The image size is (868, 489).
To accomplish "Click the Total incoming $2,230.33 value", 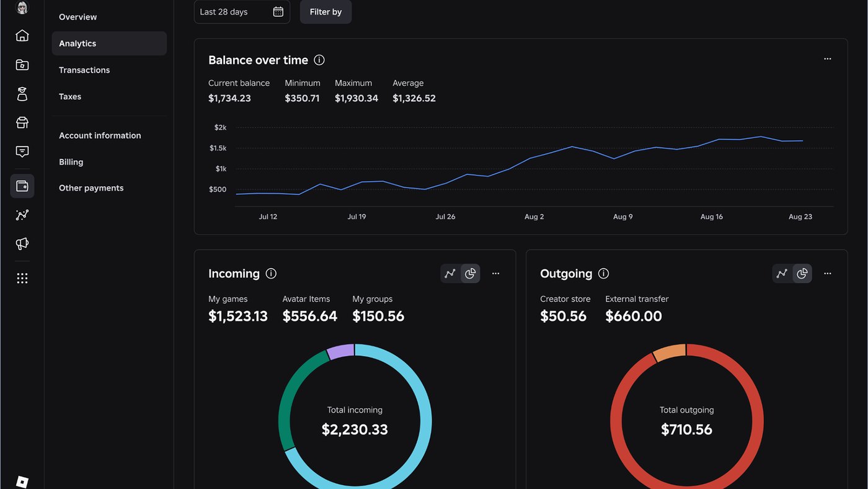I will 355,429.
